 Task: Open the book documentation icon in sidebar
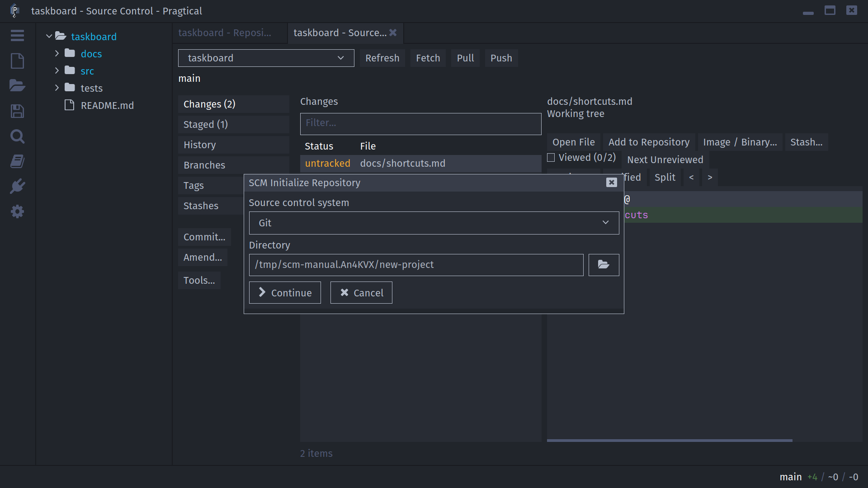coord(17,161)
